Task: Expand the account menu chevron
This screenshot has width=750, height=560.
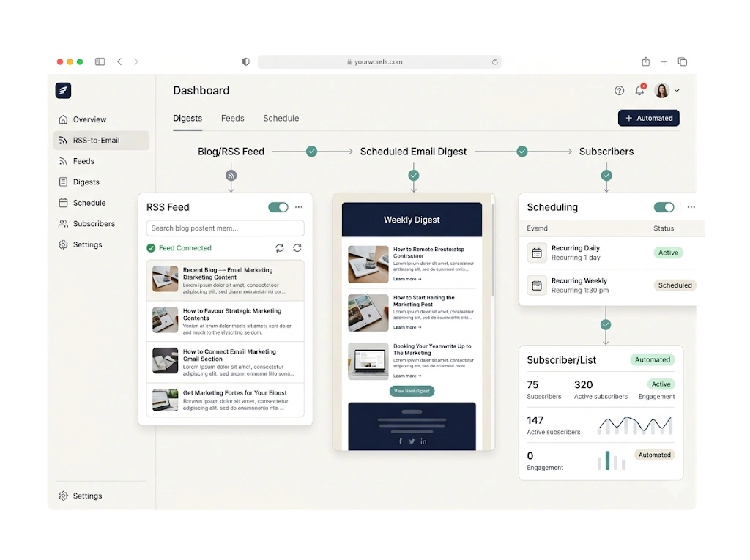Action: (677, 90)
